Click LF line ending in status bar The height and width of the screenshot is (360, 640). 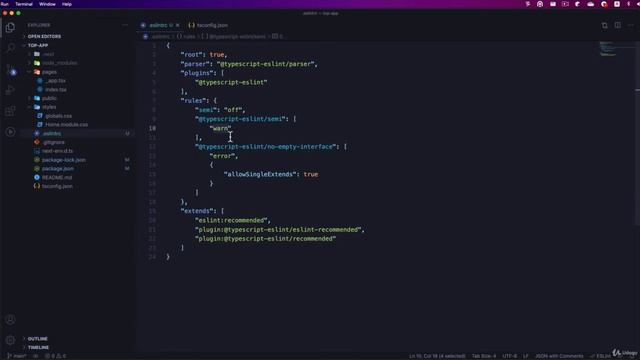[x=526, y=356]
